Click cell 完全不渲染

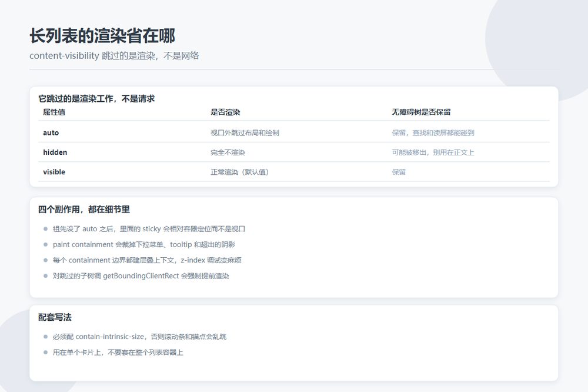tap(228, 152)
